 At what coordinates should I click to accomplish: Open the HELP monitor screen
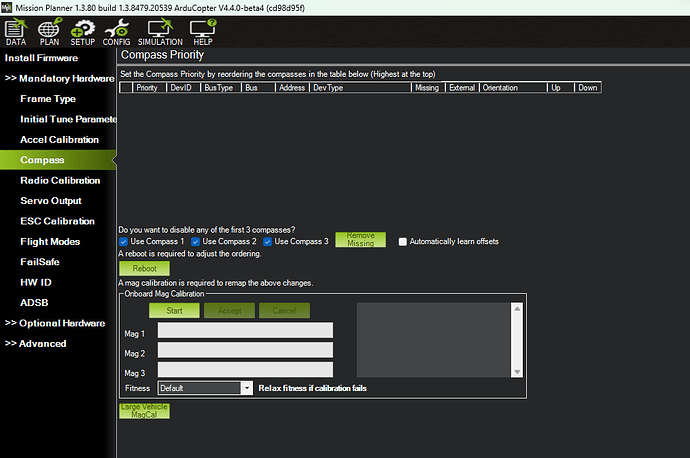(203, 33)
